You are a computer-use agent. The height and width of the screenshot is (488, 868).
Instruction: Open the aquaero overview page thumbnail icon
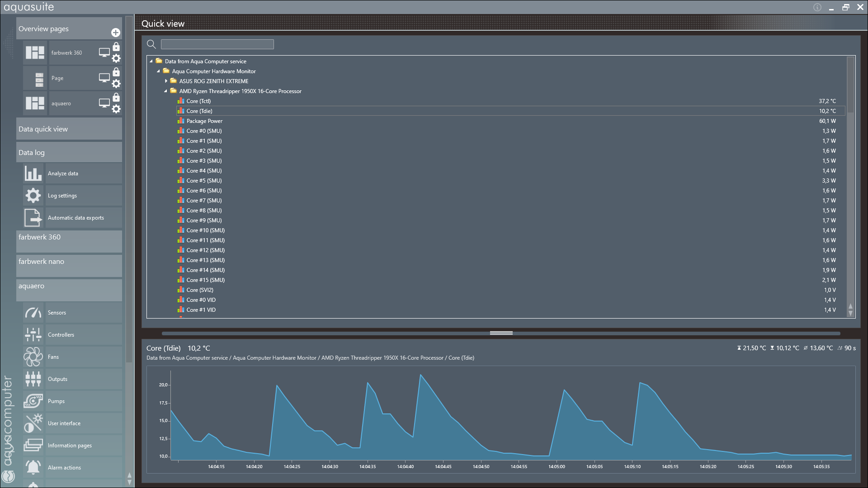click(35, 103)
